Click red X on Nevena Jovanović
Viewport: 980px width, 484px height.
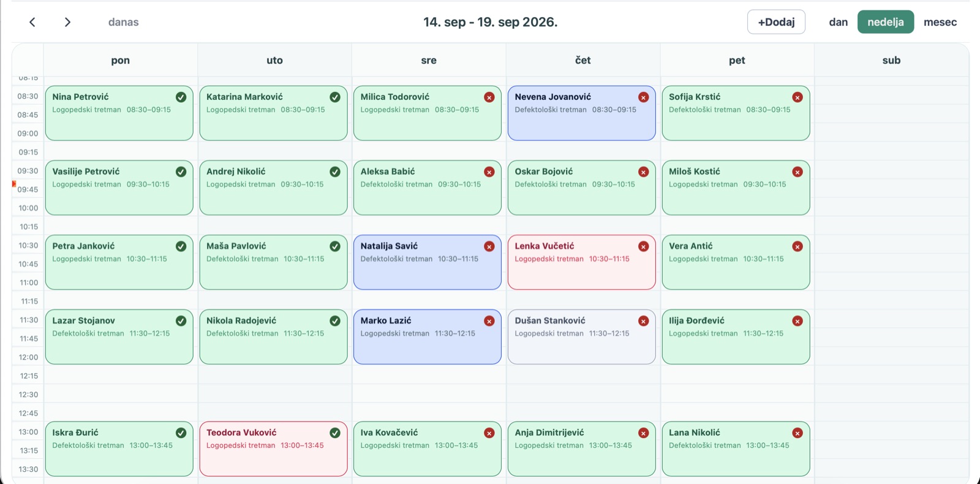pyautogui.click(x=644, y=97)
